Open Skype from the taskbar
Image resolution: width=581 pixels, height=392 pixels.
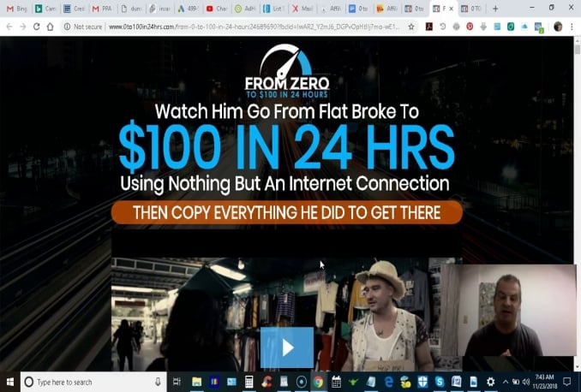(440, 382)
